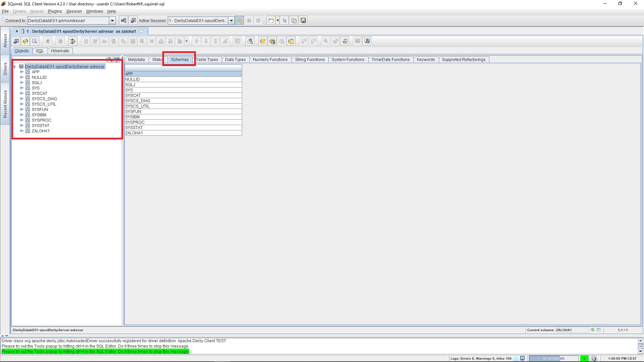Click the refresh current schema icon

(593, 330)
